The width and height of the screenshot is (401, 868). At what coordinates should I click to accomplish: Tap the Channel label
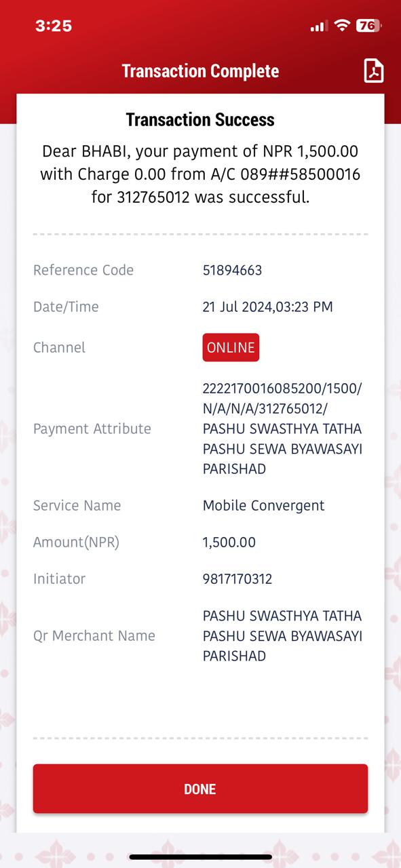[59, 348]
